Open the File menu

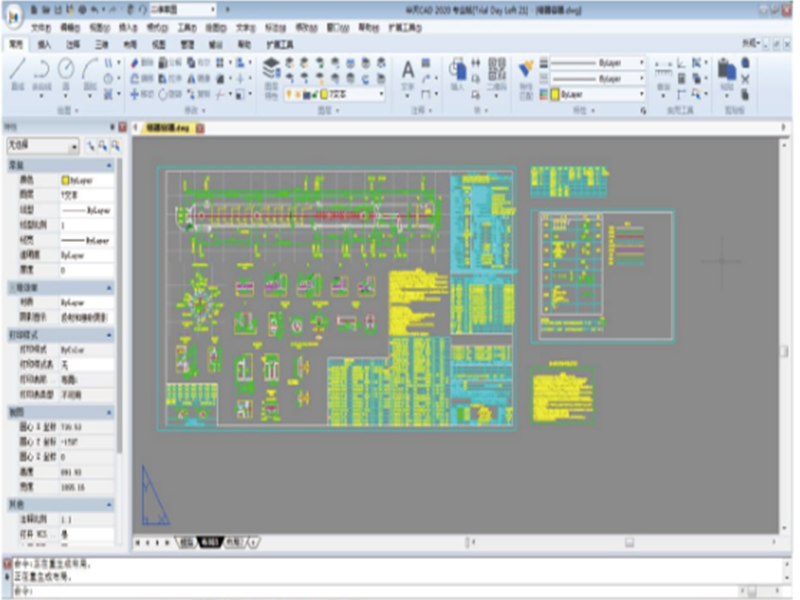(39, 28)
